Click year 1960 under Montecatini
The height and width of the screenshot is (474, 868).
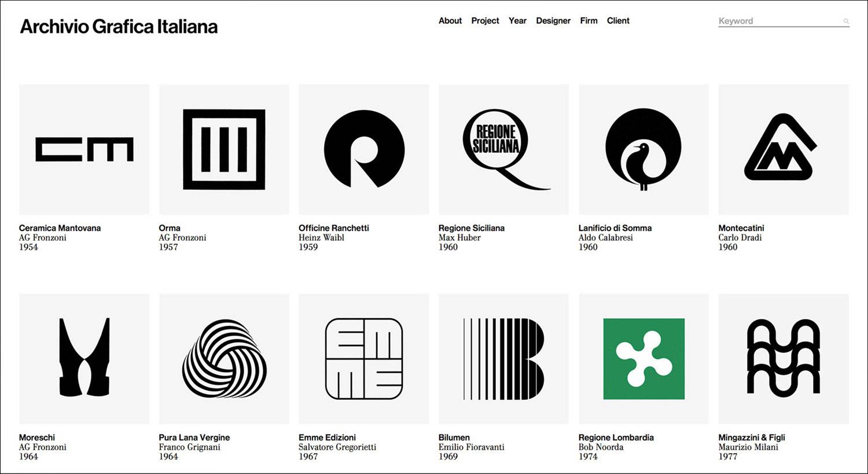click(x=728, y=247)
